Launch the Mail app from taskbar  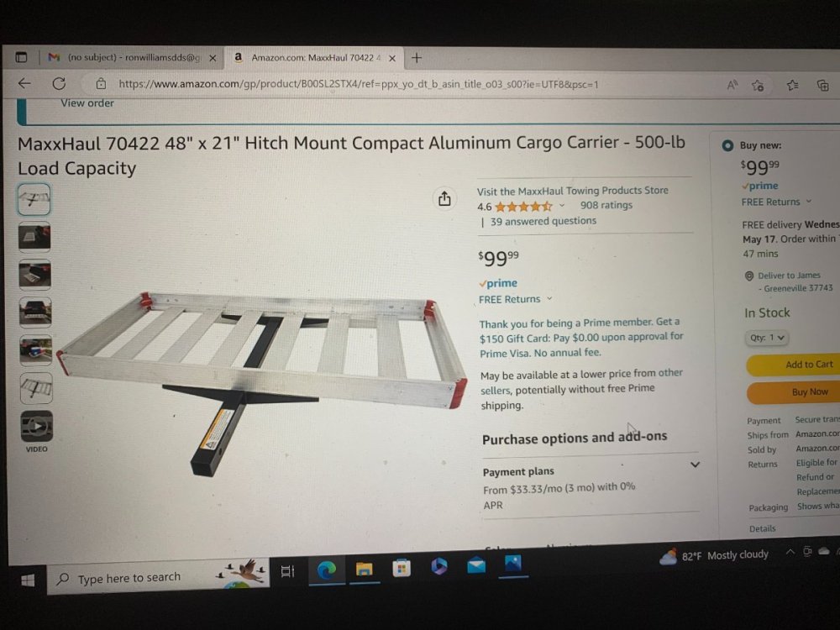point(475,565)
